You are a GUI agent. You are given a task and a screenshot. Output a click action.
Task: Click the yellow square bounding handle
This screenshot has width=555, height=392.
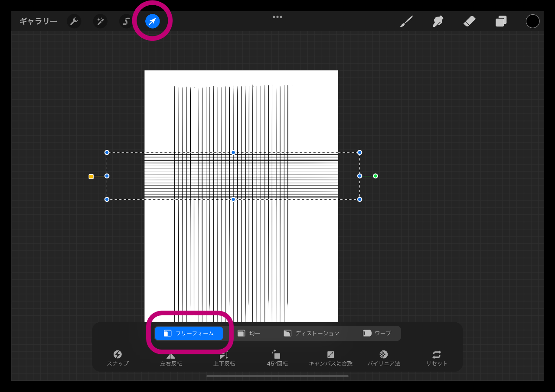pos(91,176)
